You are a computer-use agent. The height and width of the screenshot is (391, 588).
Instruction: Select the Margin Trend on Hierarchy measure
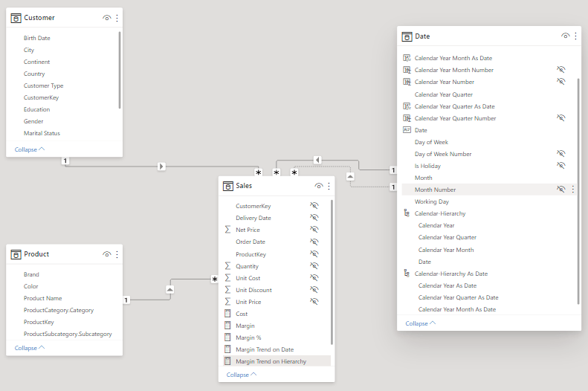click(271, 361)
